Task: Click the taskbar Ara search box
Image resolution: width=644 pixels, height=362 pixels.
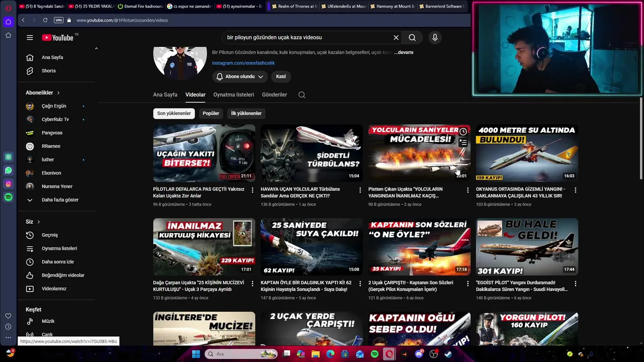Action: 242,354
